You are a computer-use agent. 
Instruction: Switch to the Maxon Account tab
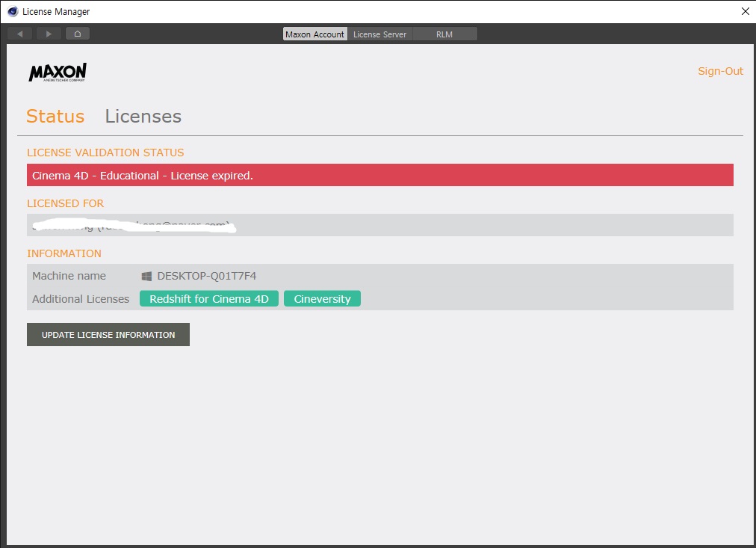[x=315, y=34]
